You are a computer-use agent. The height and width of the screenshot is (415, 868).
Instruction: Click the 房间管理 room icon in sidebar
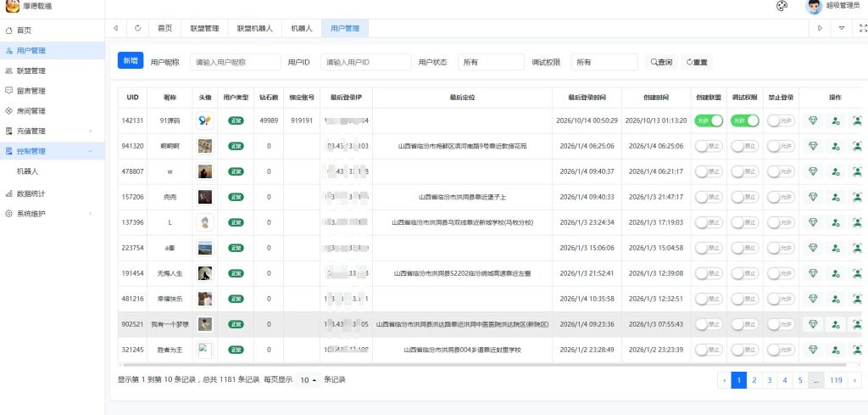click(x=8, y=111)
